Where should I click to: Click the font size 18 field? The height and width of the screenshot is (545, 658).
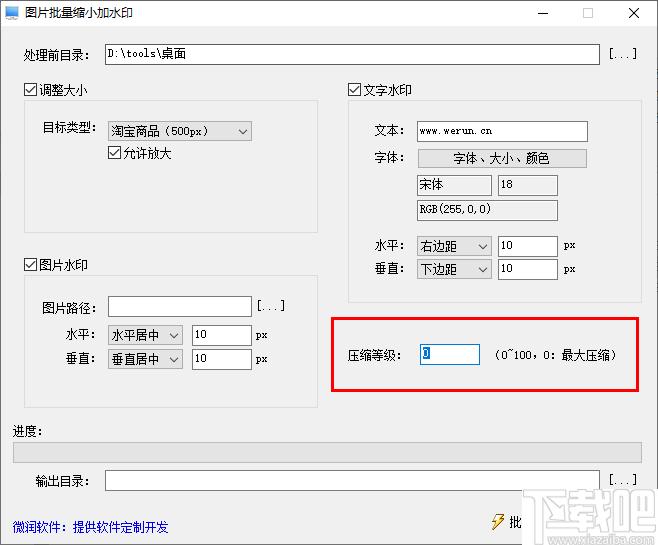[x=527, y=185]
